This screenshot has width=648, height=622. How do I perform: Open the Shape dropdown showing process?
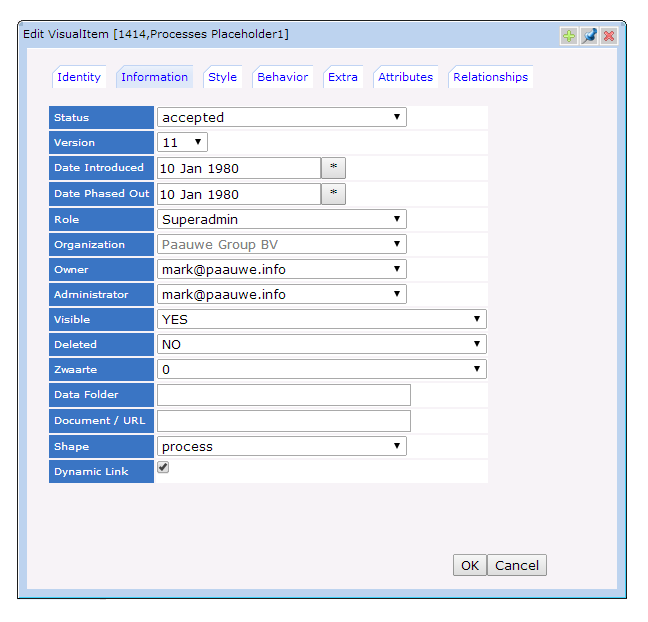point(281,446)
